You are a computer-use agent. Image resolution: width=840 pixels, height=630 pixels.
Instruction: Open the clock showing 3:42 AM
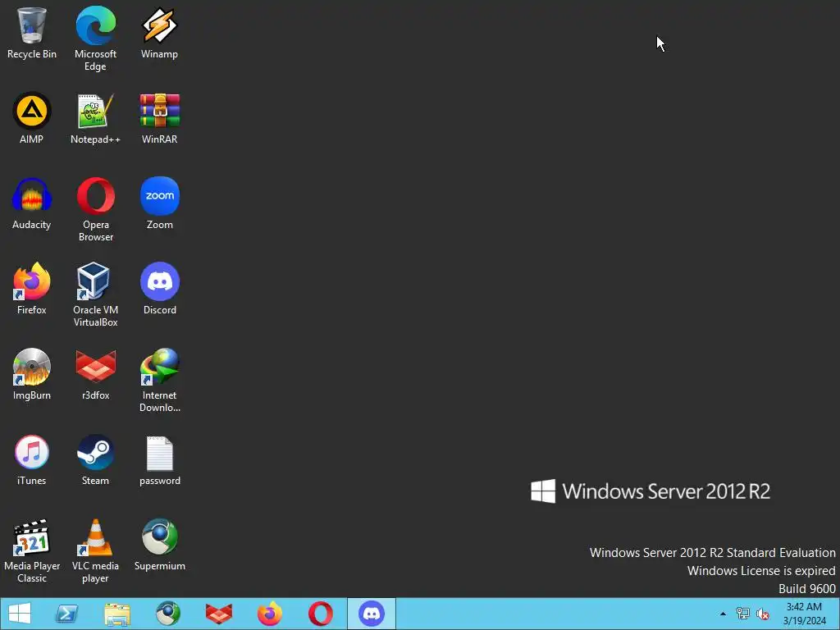(804, 614)
